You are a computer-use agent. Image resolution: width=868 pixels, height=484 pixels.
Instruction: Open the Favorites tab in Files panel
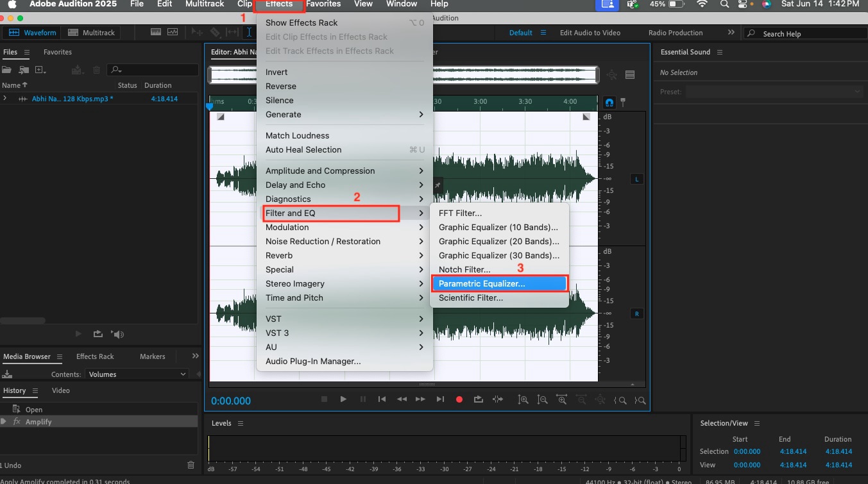point(58,52)
